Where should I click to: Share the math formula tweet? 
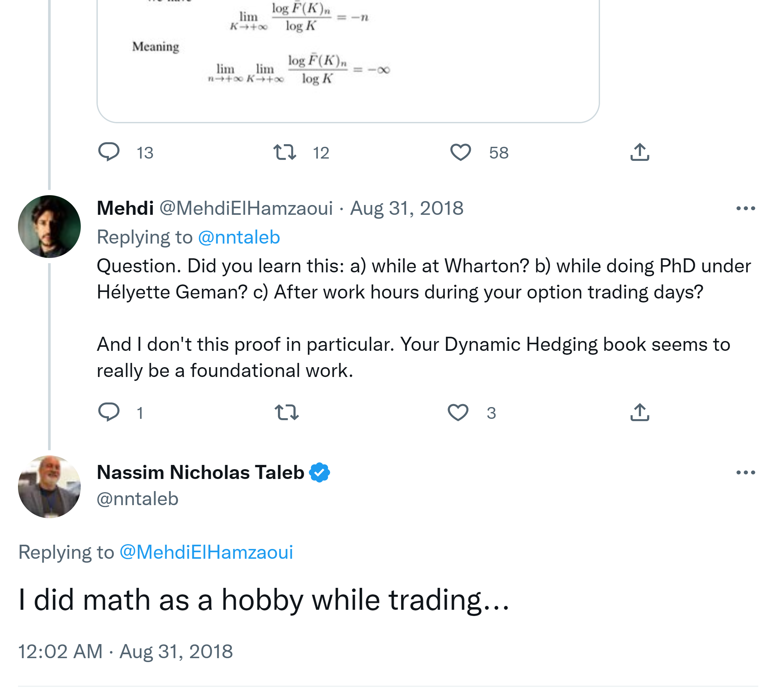click(x=640, y=152)
